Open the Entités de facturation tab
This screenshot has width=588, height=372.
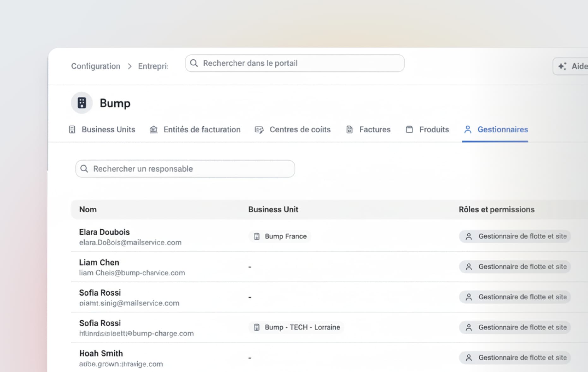coord(202,129)
